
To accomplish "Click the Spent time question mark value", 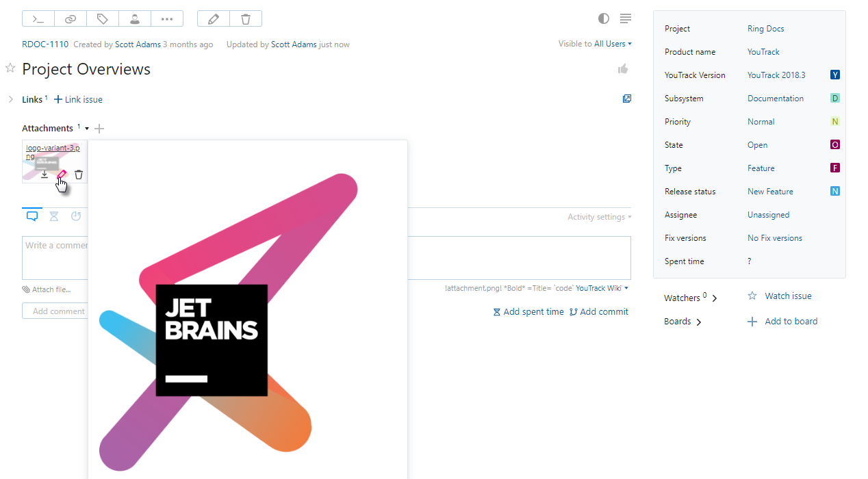I will click(750, 261).
